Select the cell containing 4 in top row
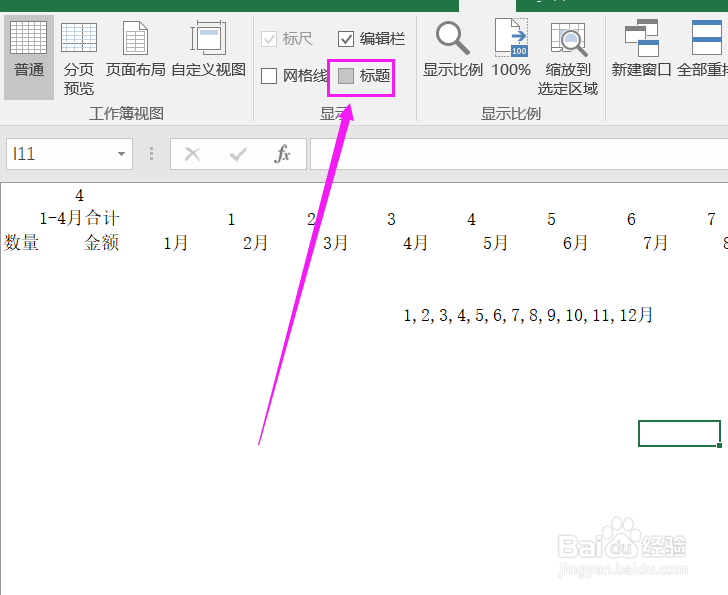The height and width of the screenshot is (595, 728). [x=79, y=195]
